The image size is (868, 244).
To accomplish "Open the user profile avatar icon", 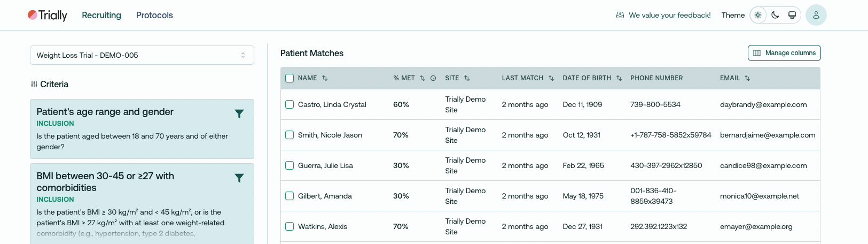I will click(x=816, y=15).
